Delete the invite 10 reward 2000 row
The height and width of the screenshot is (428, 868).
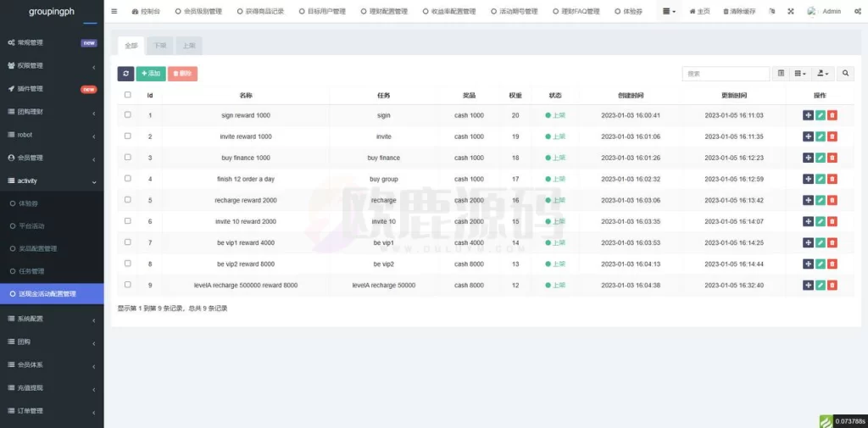point(832,221)
